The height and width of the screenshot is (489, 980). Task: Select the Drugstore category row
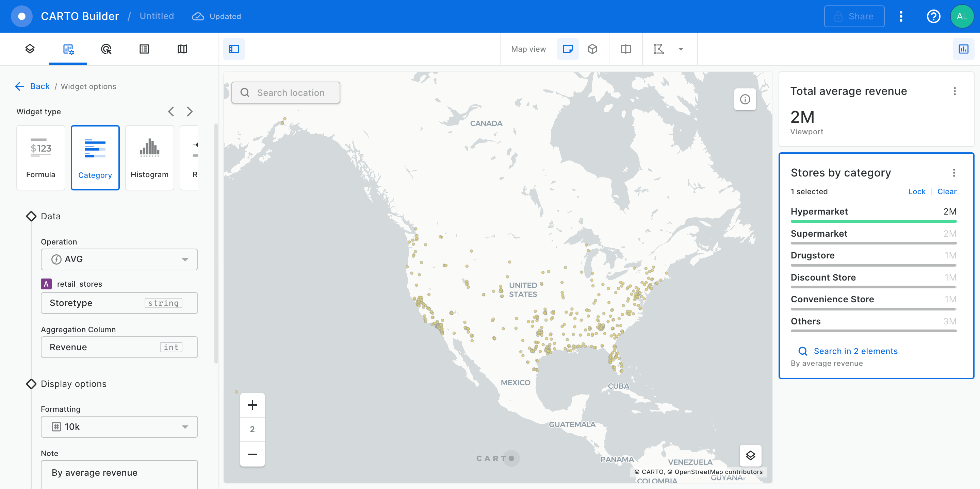tap(873, 258)
